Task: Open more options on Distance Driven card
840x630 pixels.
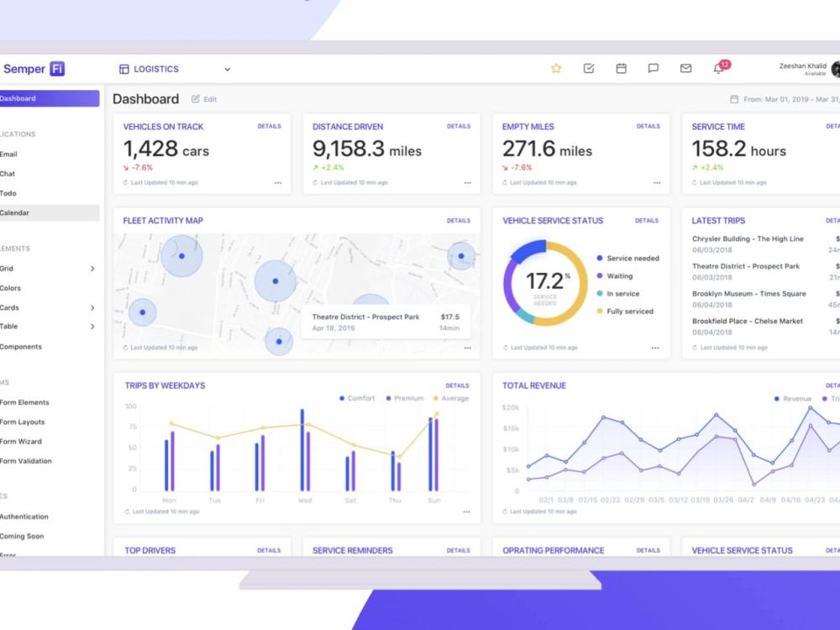Action: tap(468, 182)
